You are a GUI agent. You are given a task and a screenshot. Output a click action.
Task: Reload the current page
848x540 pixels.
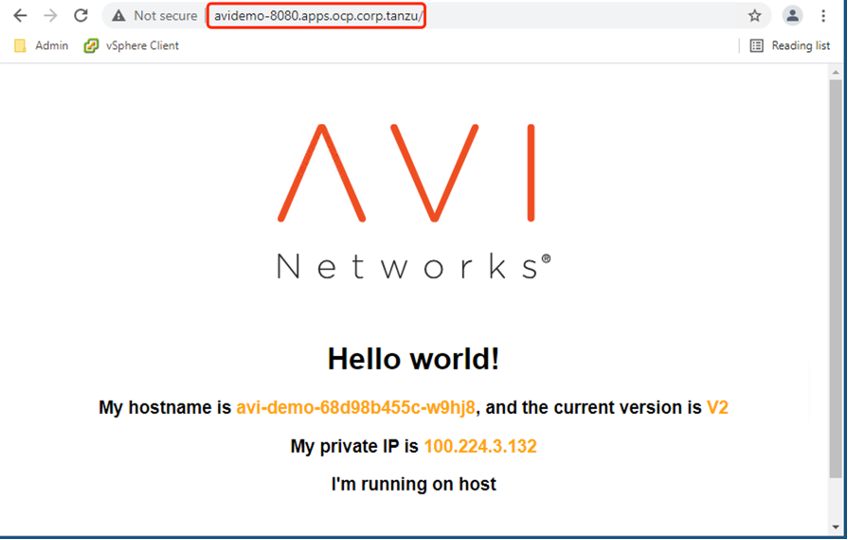point(81,16)
